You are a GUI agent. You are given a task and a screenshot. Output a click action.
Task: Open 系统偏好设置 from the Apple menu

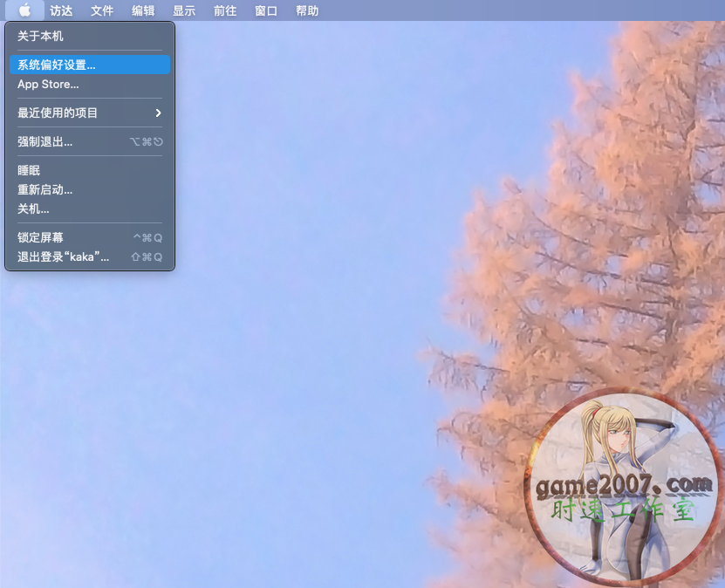click(x=57, y=65)
